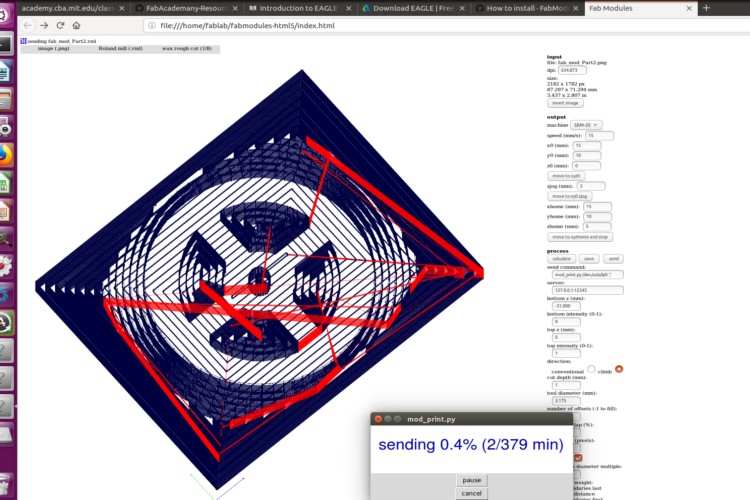Close the academy.cba.mit.edu tab
The height and width of the screenshot is (500, 750).
[121, 8]
